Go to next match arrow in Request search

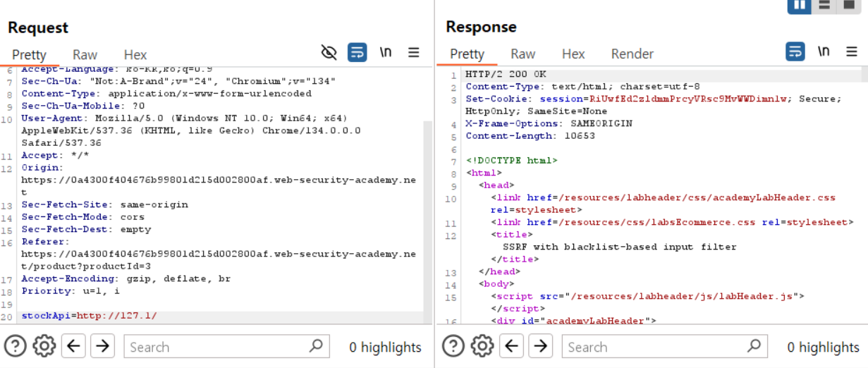coord(102,346)
